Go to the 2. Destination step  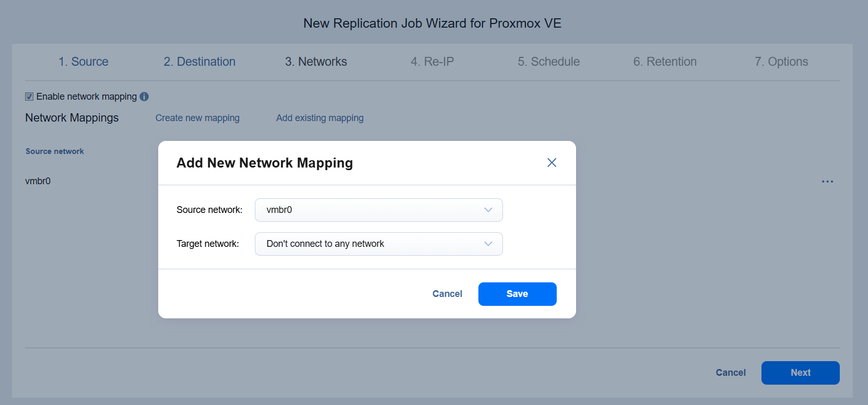(200, 62)
